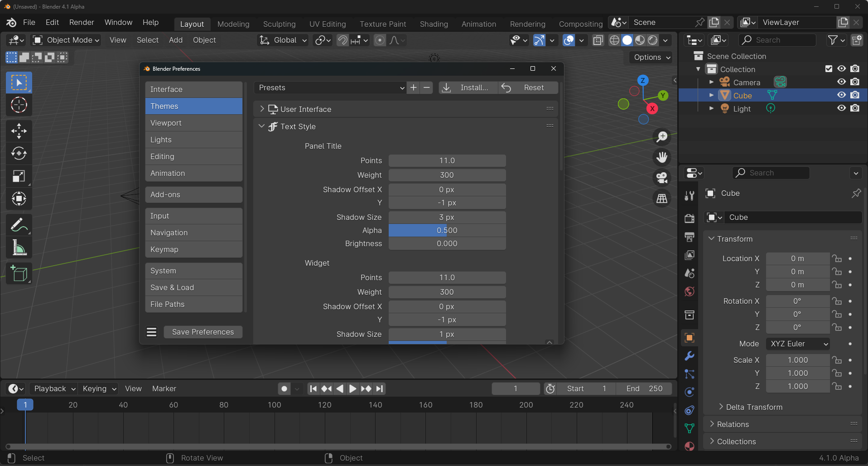Activate the Move tool
The image size is (868, 466).
pyautogui.click(x=19, y=131)
